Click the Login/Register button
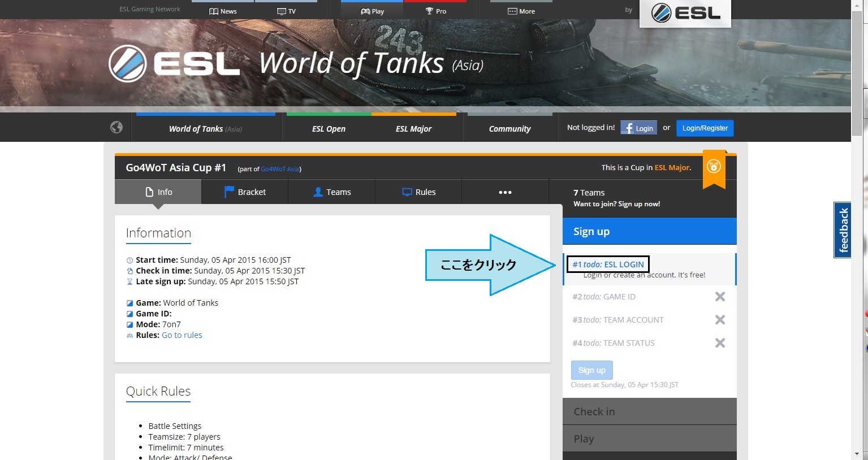 (x=705, y=128)
